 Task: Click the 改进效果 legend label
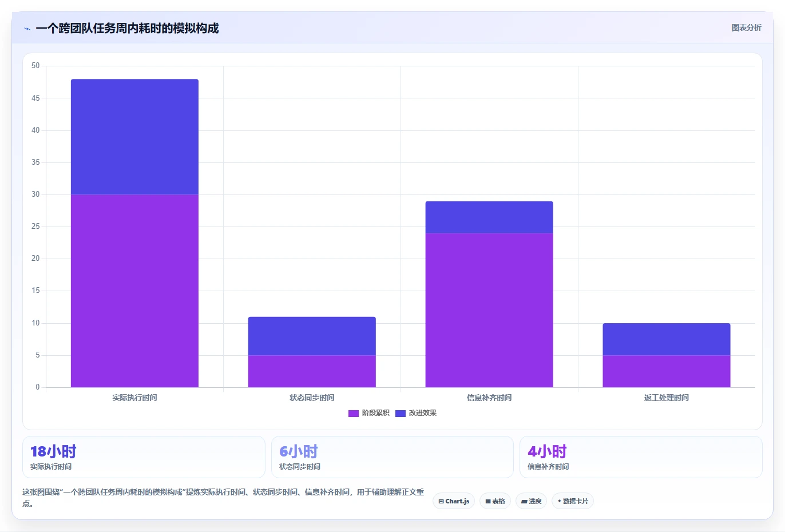(x=422, y=413)
